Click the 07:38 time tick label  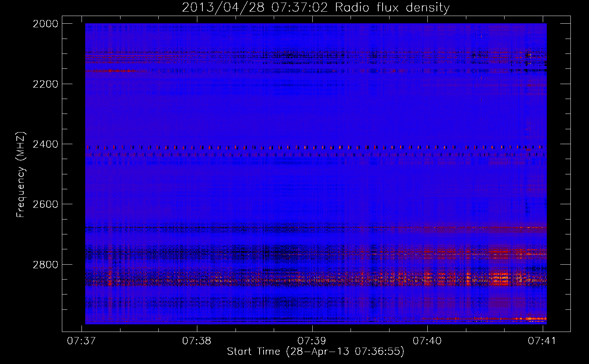pyautogui.click(x=197, y=341)
